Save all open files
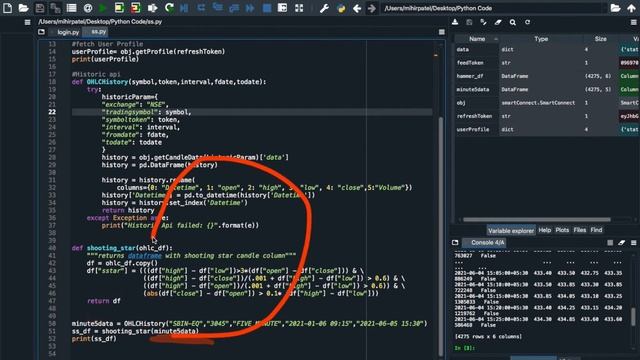Screen dimensions: 640x360 pyautogui.click(x=55, y=8)
